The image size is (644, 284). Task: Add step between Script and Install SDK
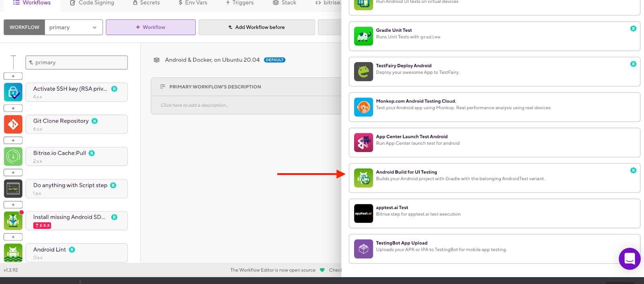click(x=13, y=205)
